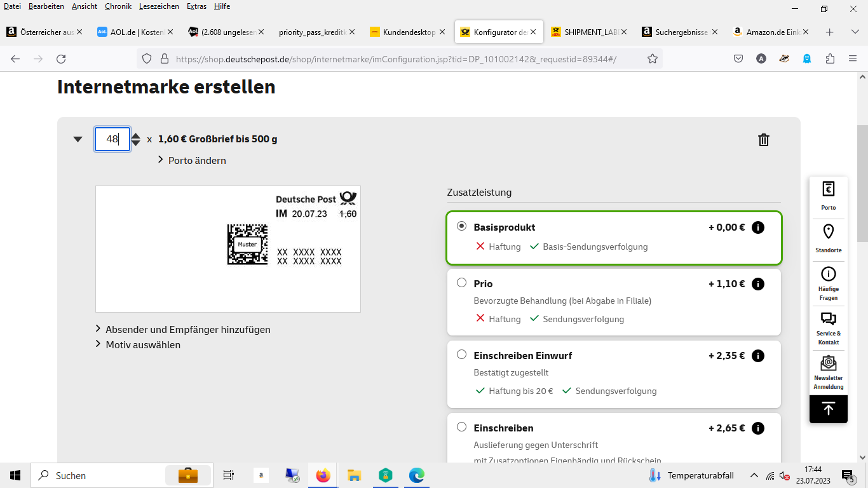
Task: Collapse the stamp configuration triangle
Action: [x=78, y=139]
